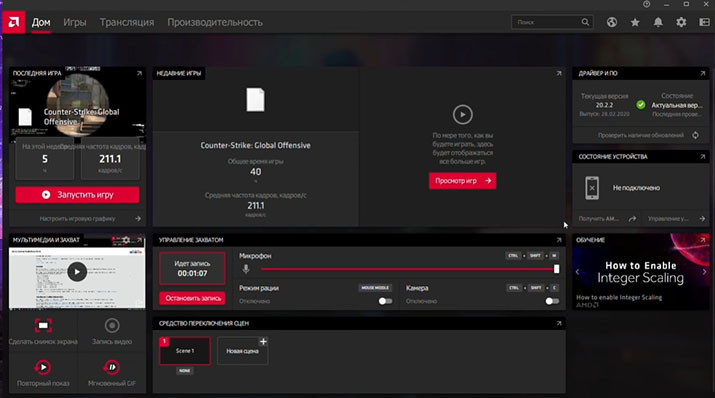Screen dimensions: 715x398
Task: Click the help question mark icon
Action: [x=647, y=4]
